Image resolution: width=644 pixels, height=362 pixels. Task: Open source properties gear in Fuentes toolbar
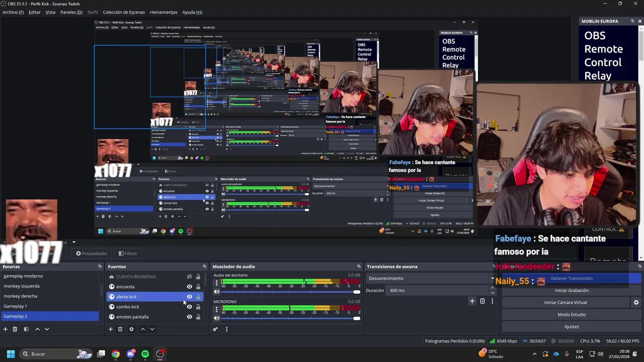pos(131,329)
